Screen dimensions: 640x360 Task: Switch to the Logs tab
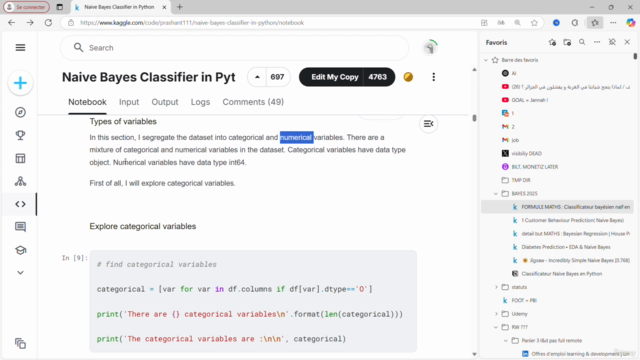[x=200, y=102]
